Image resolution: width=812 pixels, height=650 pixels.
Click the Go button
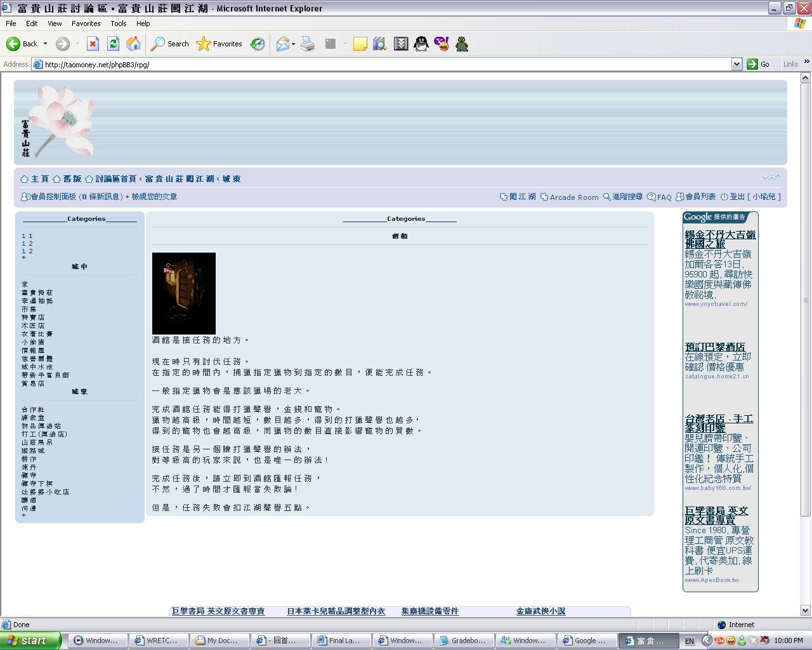click(759, 64)
